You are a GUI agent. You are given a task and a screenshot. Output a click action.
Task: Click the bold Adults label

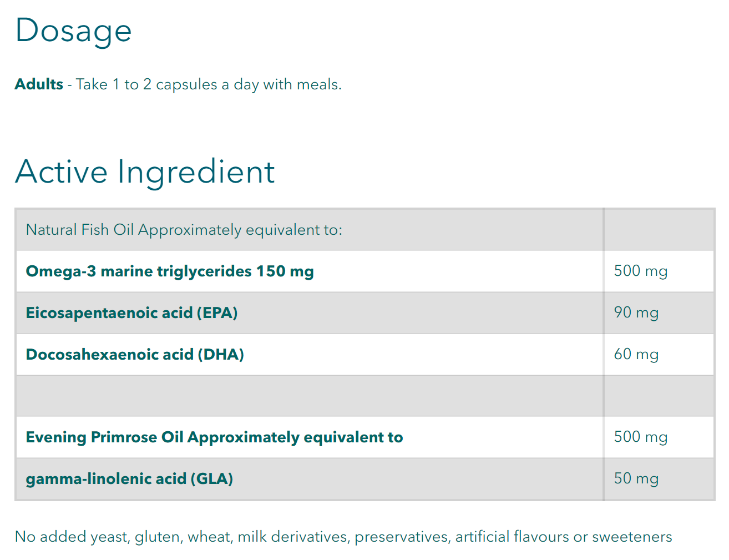pyautogui.click(x=39, y=84)
